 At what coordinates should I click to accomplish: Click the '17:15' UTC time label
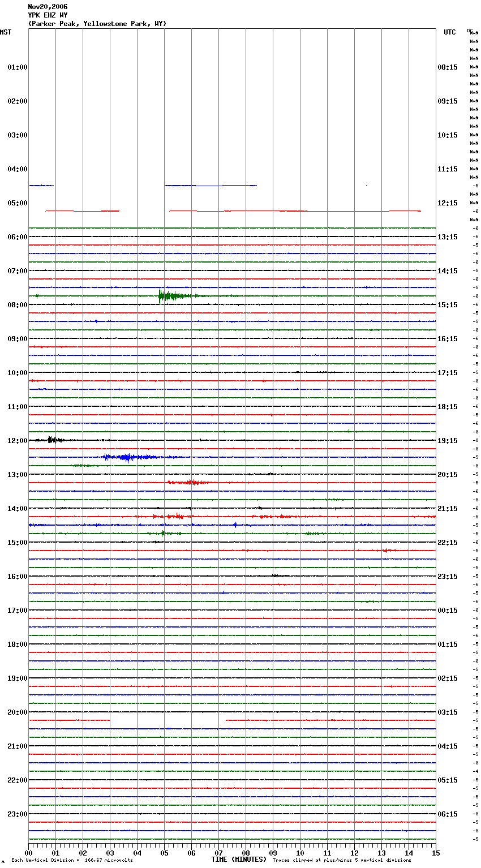[448, 373]
